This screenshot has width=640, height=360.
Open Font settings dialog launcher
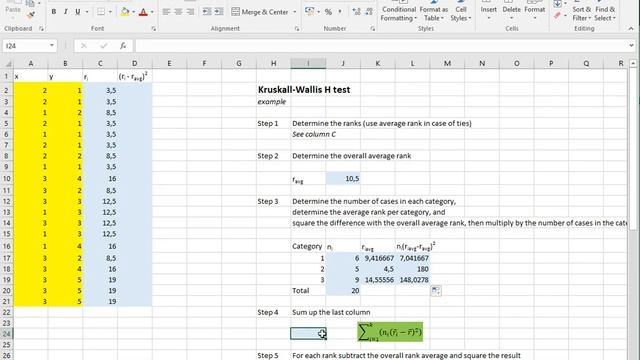(153, 29)
